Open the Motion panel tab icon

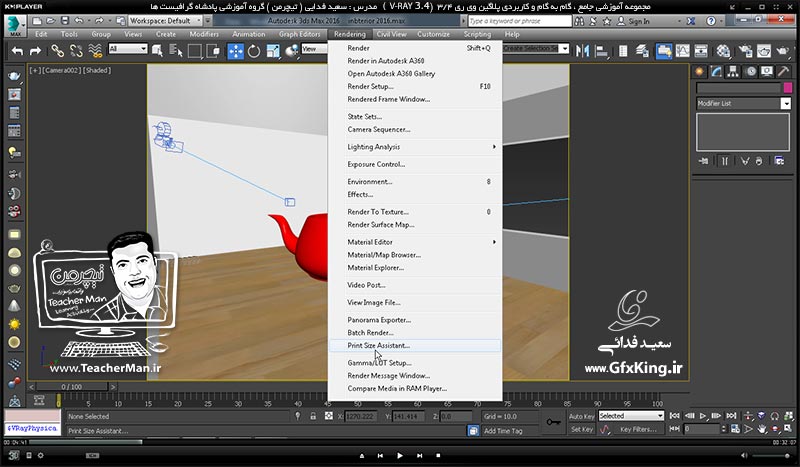[x=751, y=71]
